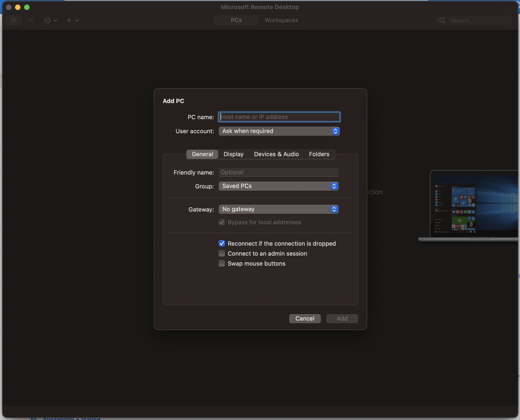This screenshot has width=520, height=420.
Task: Open the Devices & Audio tab
Action: coord(276,154)
